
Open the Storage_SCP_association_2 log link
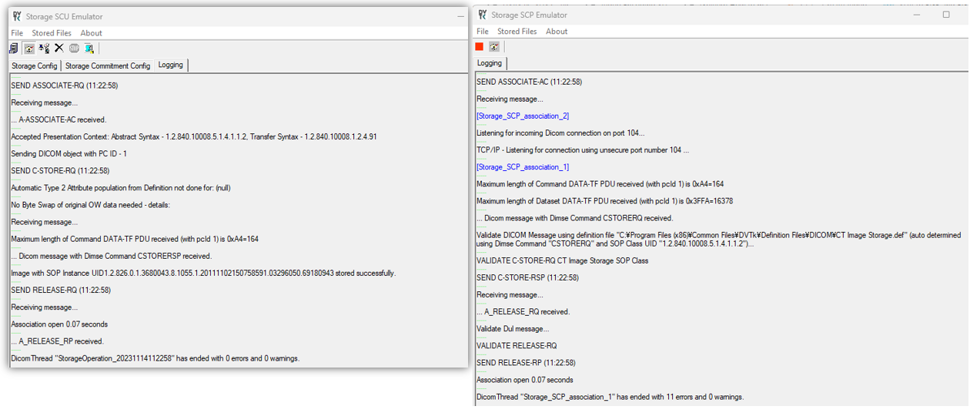523,116
